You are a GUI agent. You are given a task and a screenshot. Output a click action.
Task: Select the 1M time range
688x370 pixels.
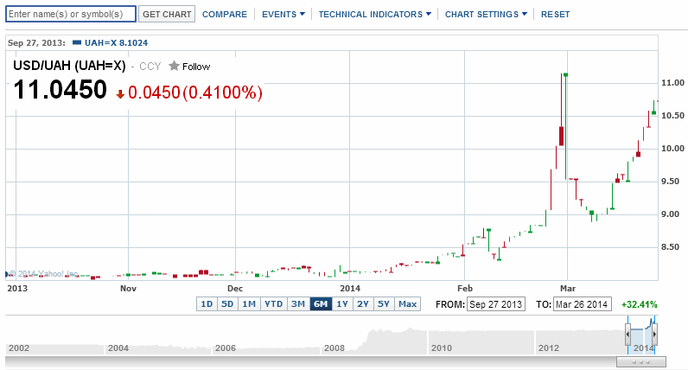(249, 304)
